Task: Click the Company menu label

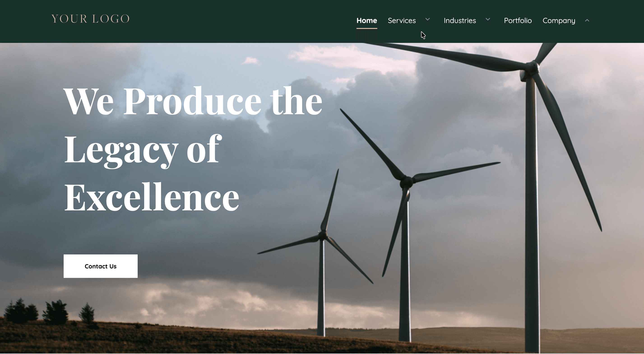Action: pos(559,21)
